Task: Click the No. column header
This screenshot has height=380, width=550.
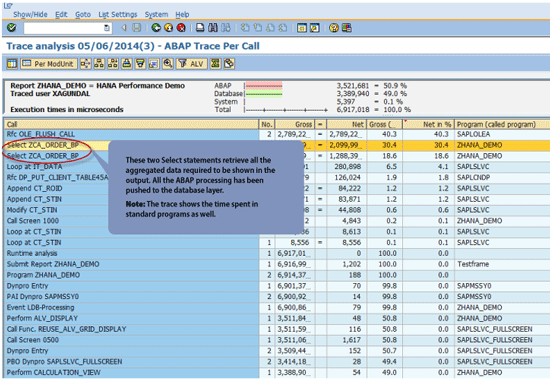Action: [267, 124]
